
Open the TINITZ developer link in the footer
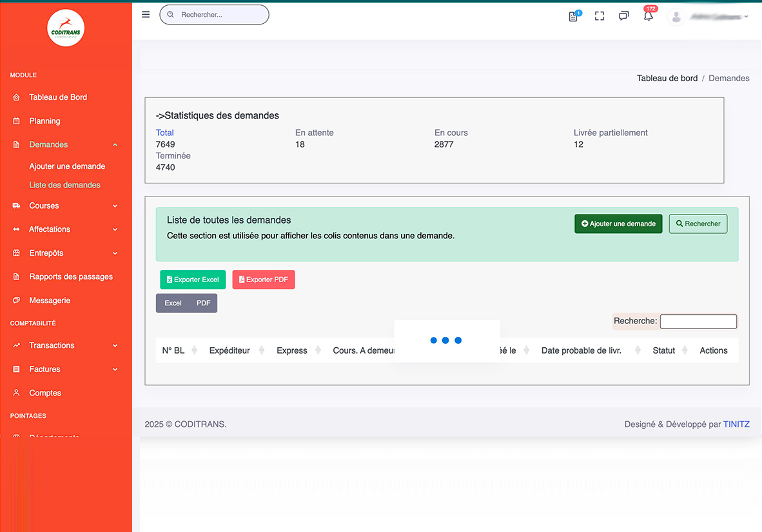(x=736, y=424)
